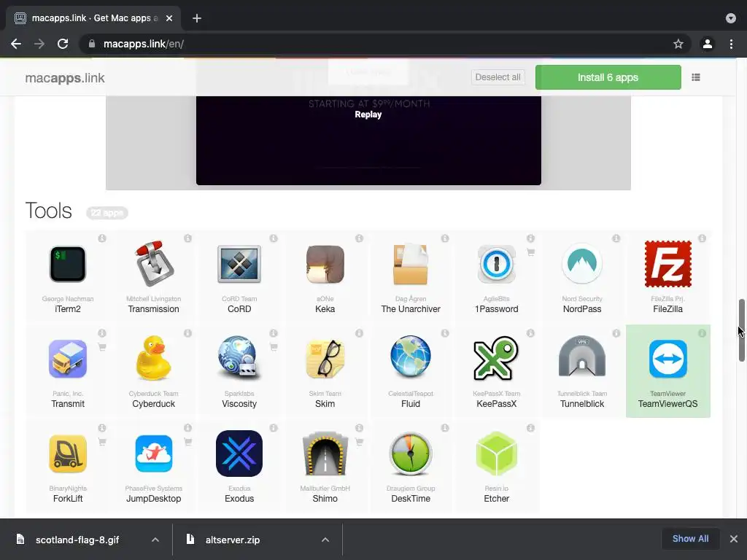This screenshot has width=747, height=560.
Task: Expand the scotland-flag-8.gif download options
Action: (155, 540)
